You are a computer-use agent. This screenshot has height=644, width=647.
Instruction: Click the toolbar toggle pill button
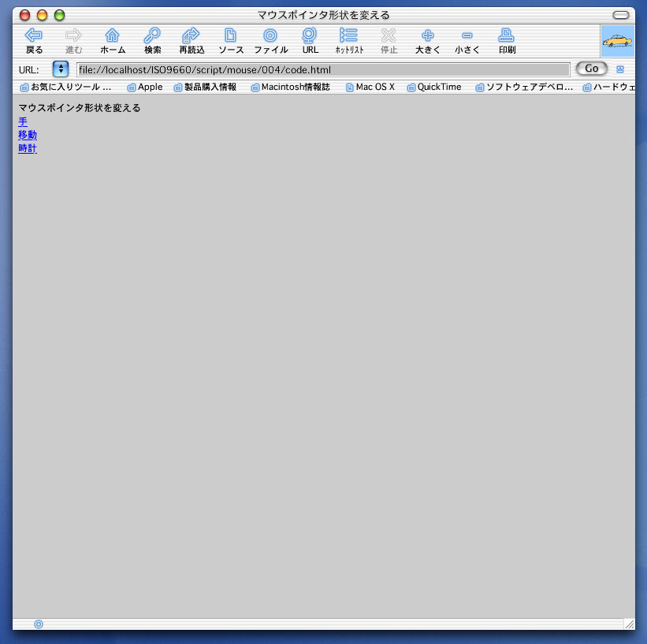click(x=620, y=15)
